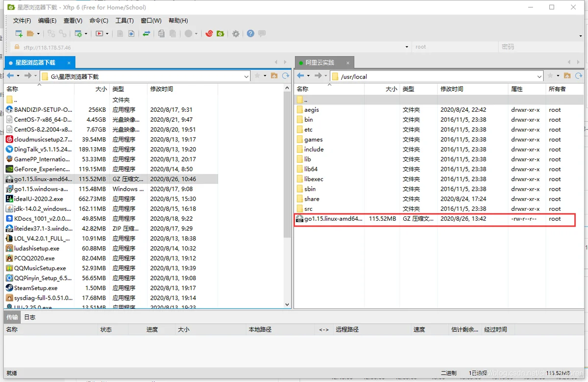Open the host address dropdown
Image resolution: width=588 pixels, height=382 pixels.
pos(407,47)
